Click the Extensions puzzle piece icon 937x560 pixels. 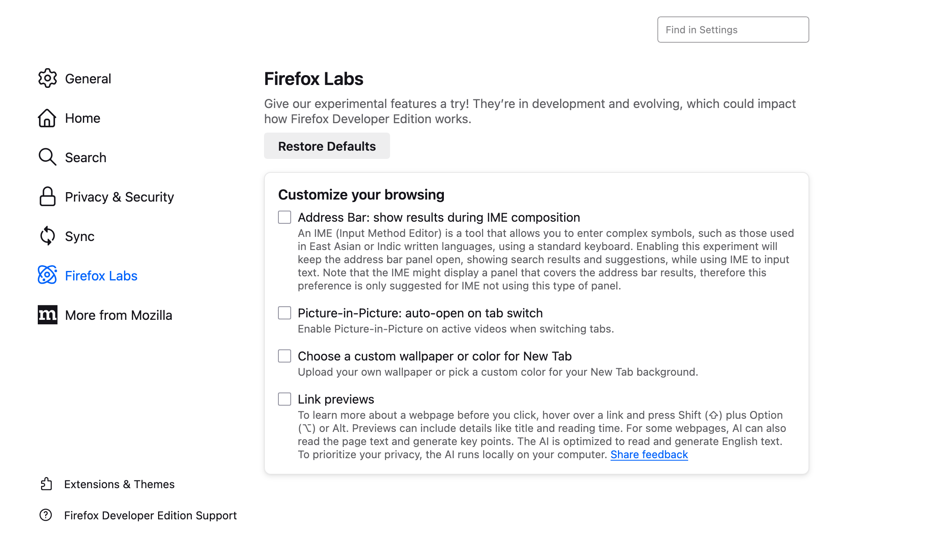click(x=46, y=484)
